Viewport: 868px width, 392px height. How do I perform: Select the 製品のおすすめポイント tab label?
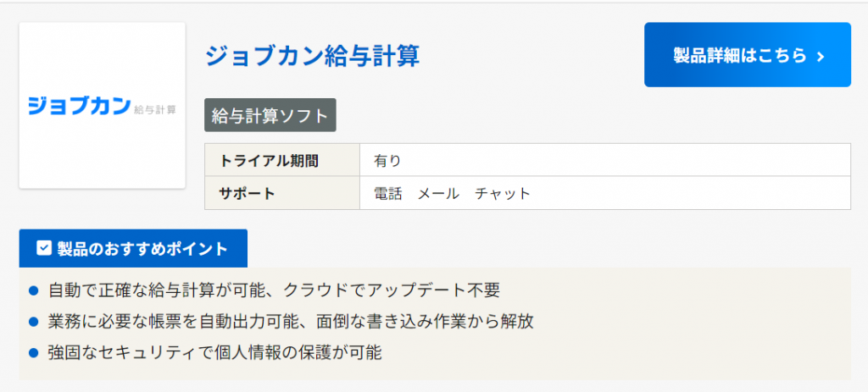point(142,248)
